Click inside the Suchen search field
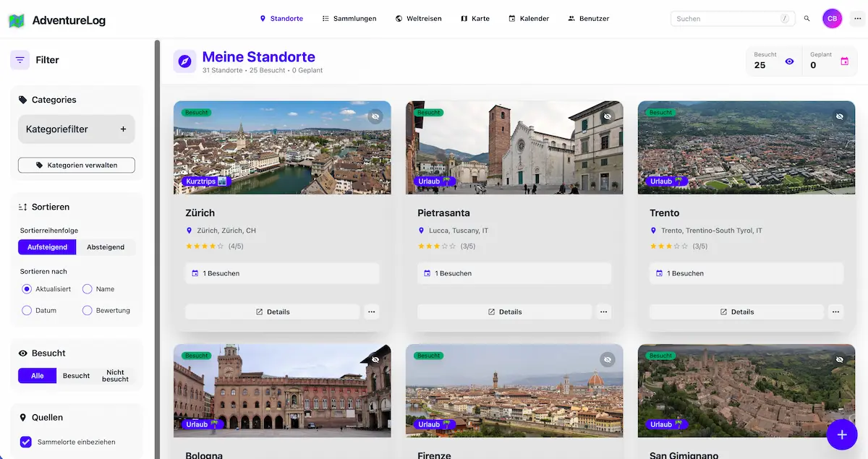The width and height of the screenshot is (868, 459). tap(731, 18)
